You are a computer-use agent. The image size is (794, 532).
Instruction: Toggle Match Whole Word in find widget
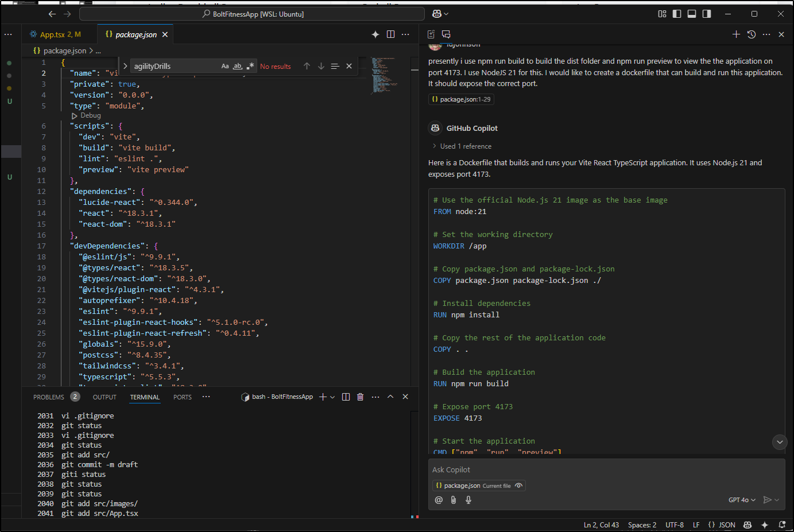pos(238,66)
